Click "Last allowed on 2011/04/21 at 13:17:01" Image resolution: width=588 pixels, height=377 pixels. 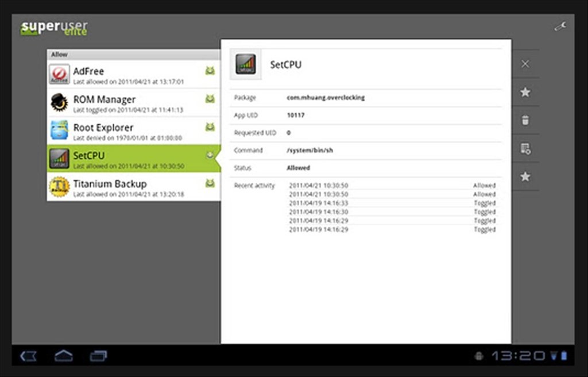click(x=129, y=82)
